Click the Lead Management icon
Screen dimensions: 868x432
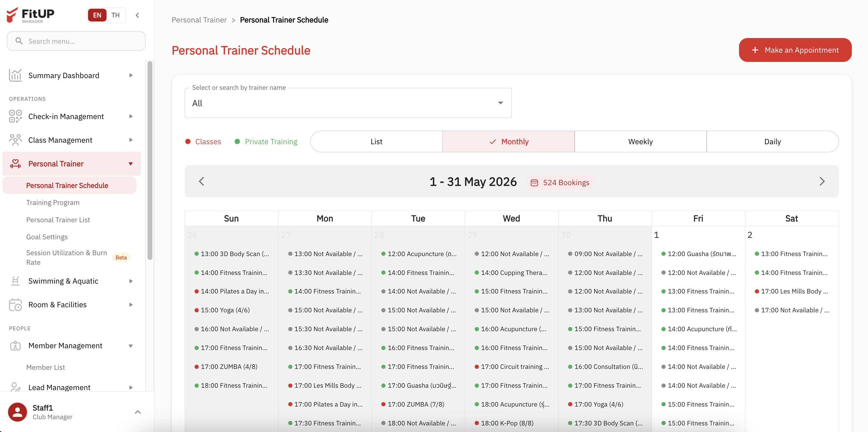pos(15,387)
